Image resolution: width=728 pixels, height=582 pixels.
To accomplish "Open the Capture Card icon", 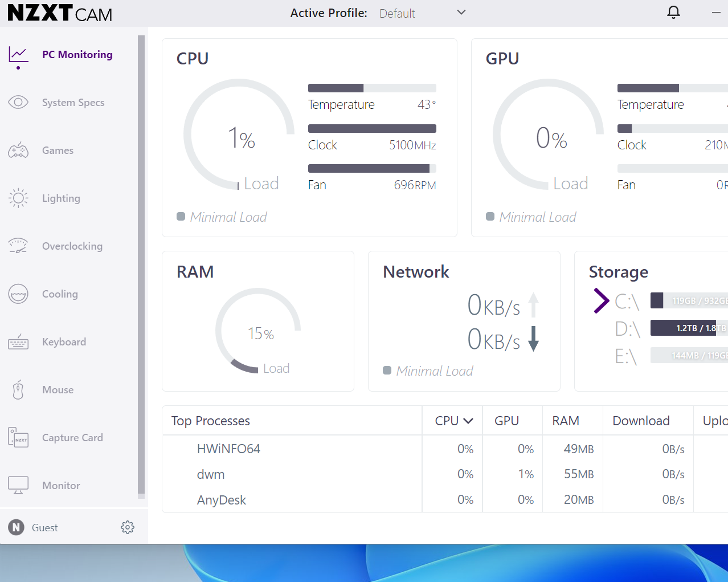I will [18, 438].
